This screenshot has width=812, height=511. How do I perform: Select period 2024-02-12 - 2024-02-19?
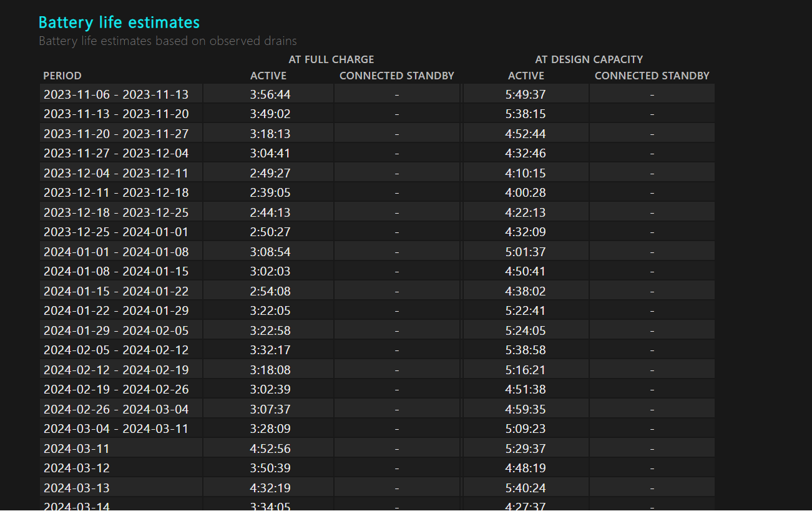point(116,370)
